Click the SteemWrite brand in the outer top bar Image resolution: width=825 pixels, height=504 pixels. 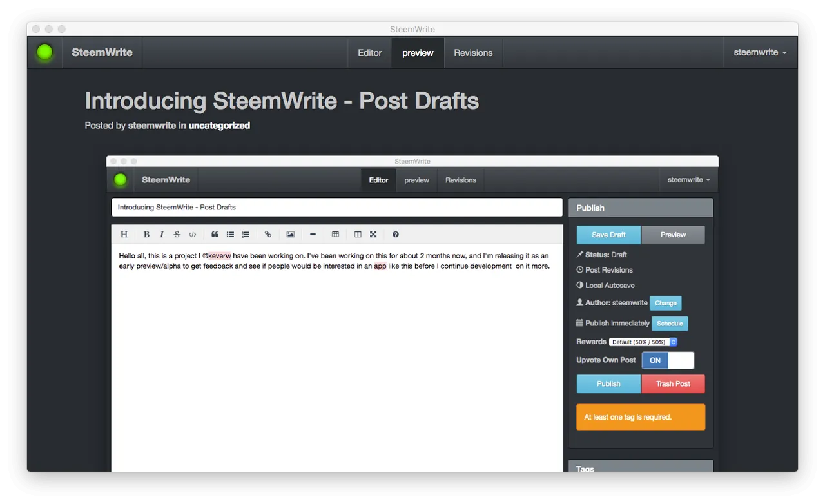coord(102,53)
